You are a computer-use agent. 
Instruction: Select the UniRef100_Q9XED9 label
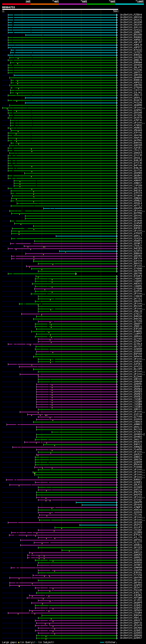(x=131, y=65)
